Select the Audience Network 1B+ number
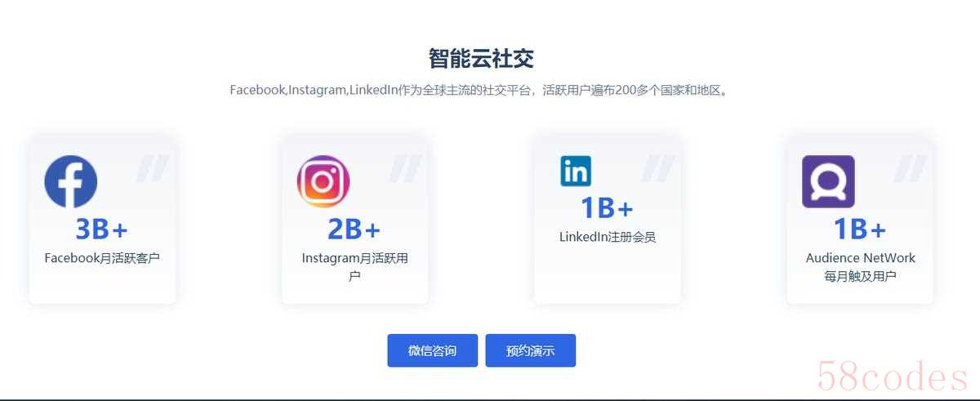The height and width of the screenshot is (401, 980). (860, 229)
